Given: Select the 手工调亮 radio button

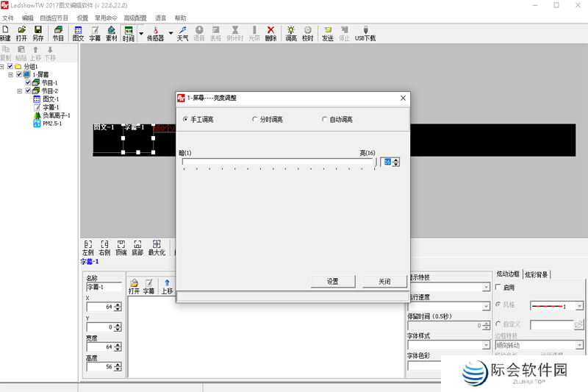Looking at the screenshot, I should 185,119.
